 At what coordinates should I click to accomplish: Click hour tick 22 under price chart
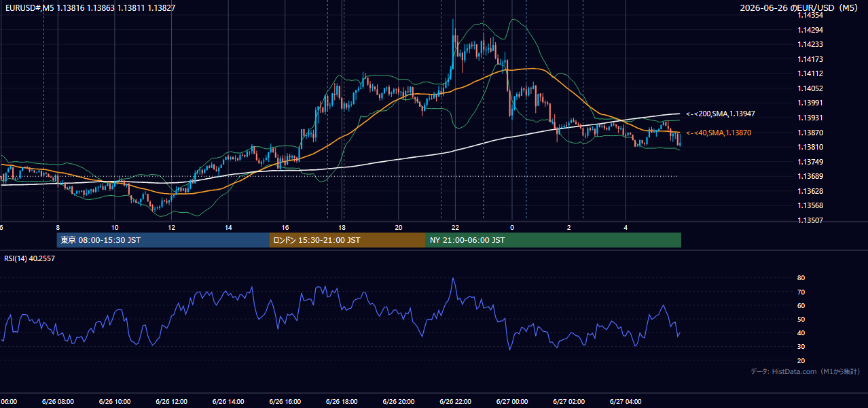click(x=455, y=227)
